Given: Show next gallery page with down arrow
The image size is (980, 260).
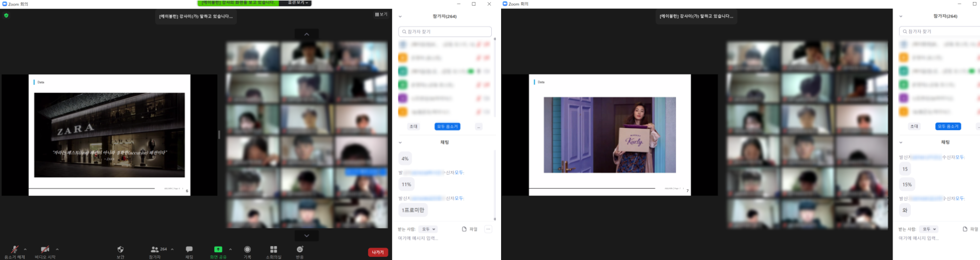Looking at the screenshot, I should (307, 236).
